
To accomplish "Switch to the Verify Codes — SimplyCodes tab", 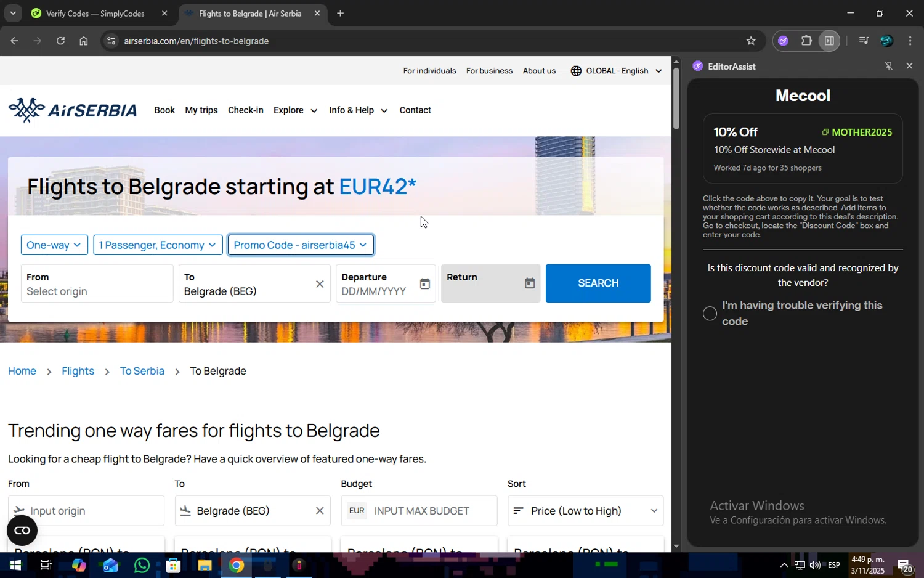I will [95, 13].
